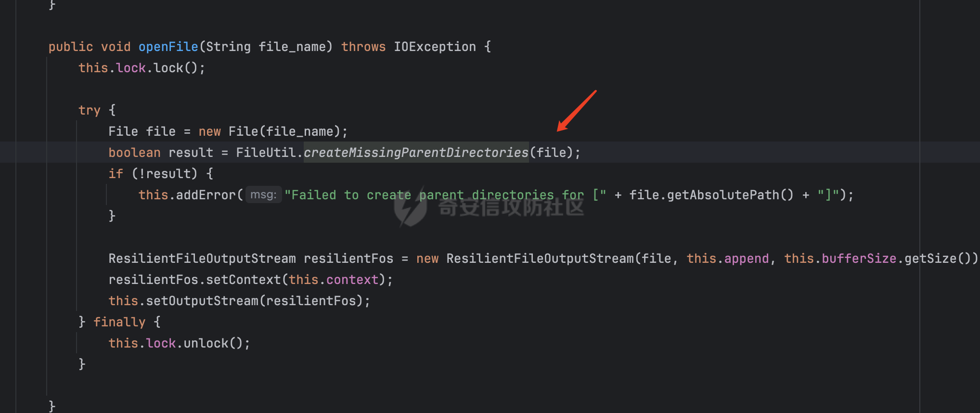This screenshot has height=413, width=980.
Task: Select the try keyword
Action: [x=89, y=110]
